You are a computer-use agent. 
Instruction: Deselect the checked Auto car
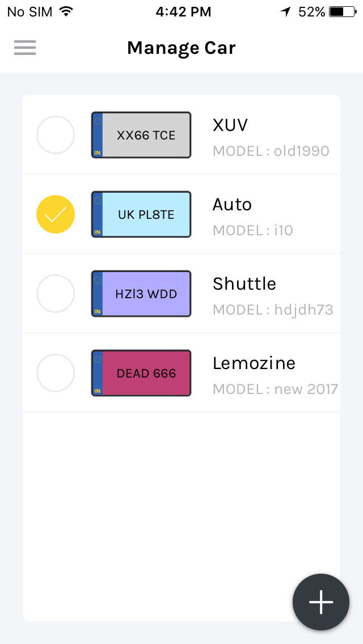(56, 214)
